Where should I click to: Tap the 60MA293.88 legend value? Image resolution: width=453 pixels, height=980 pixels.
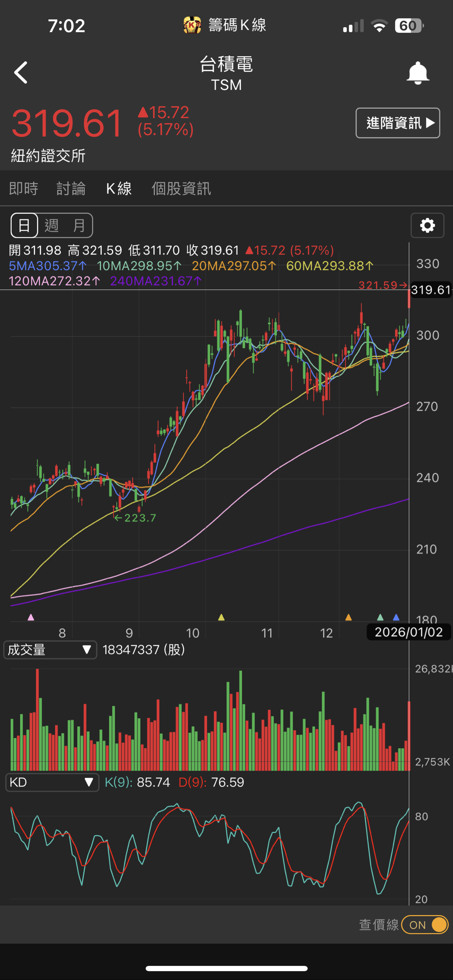point(330,266)
